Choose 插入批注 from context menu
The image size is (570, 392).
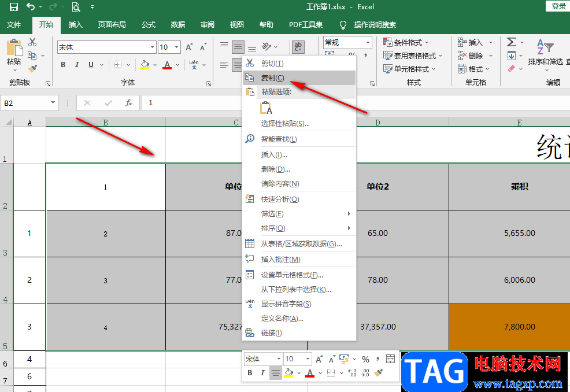299,259
